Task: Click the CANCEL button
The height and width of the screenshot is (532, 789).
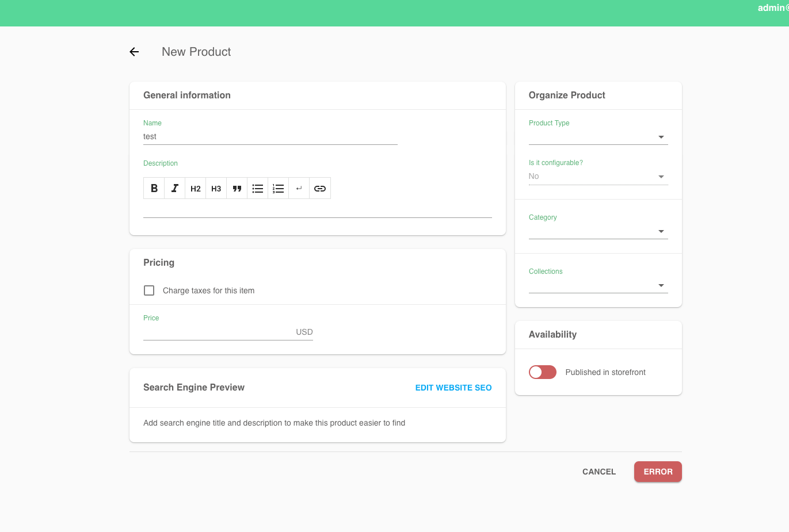Action: [x=599, y=472]
